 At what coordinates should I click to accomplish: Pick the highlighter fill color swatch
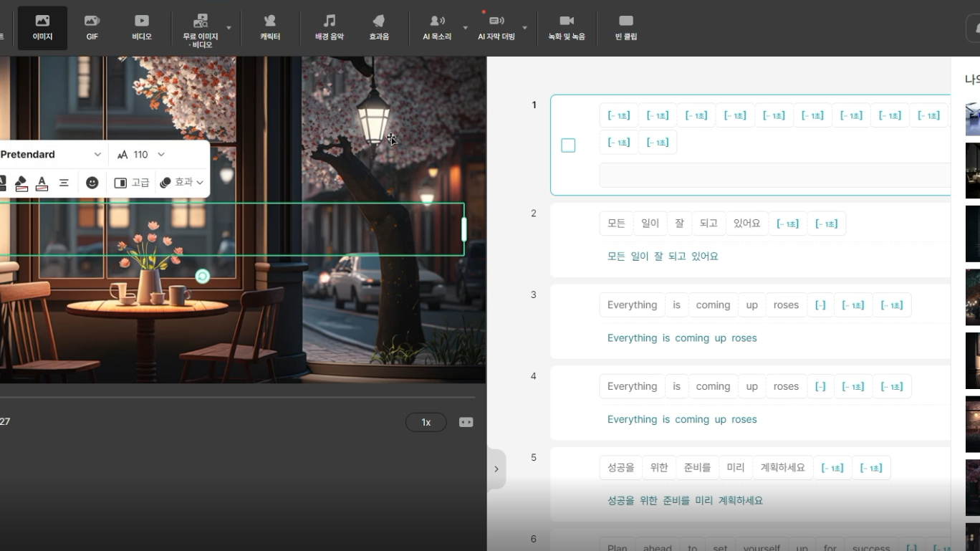21,183
